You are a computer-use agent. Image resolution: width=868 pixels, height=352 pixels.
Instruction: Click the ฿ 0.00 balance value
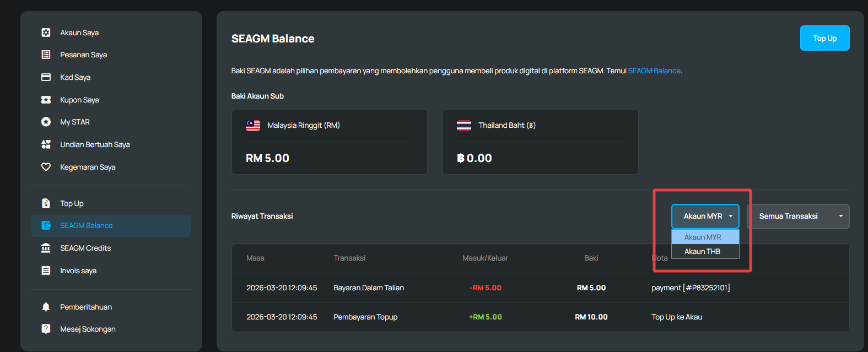[475, 158]
